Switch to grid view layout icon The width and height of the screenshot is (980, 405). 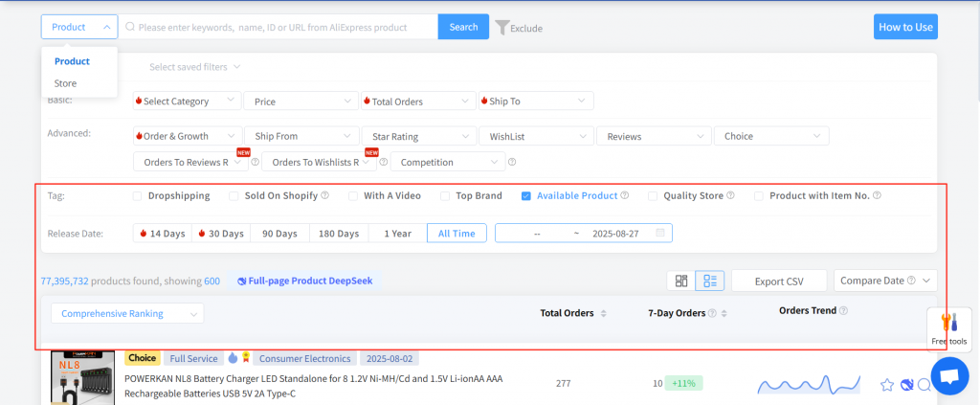click(x=681, y=281)
